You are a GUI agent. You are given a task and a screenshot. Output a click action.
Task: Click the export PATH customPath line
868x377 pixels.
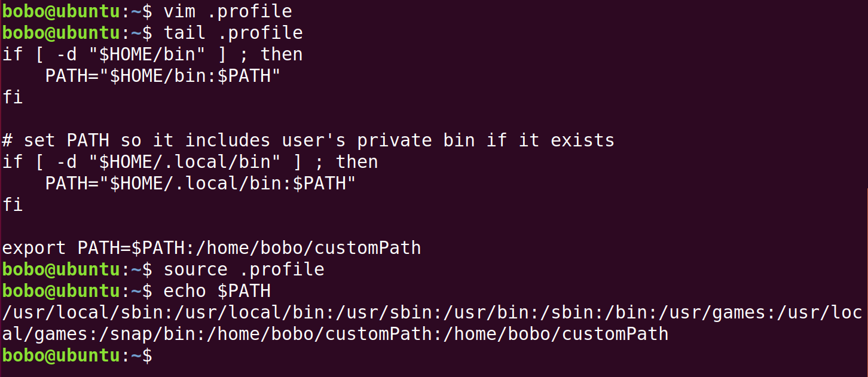click(212, 248)
